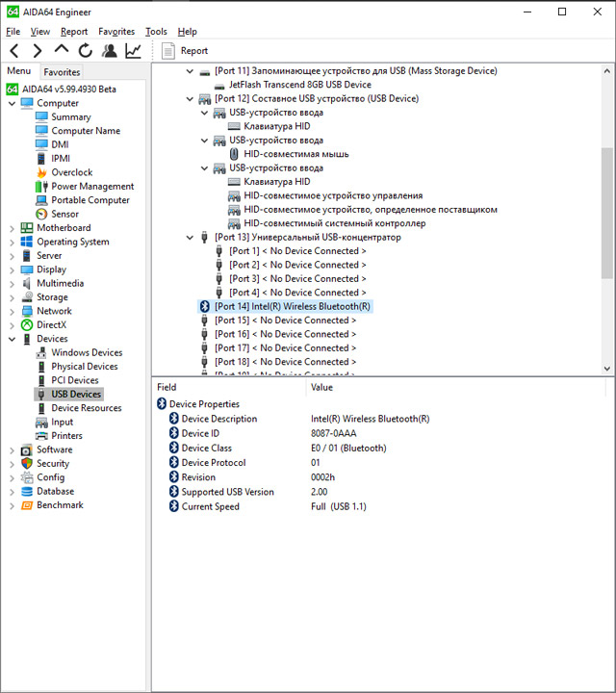Click the JetFlash Transcend drive icon

click(x=219, y=86)
